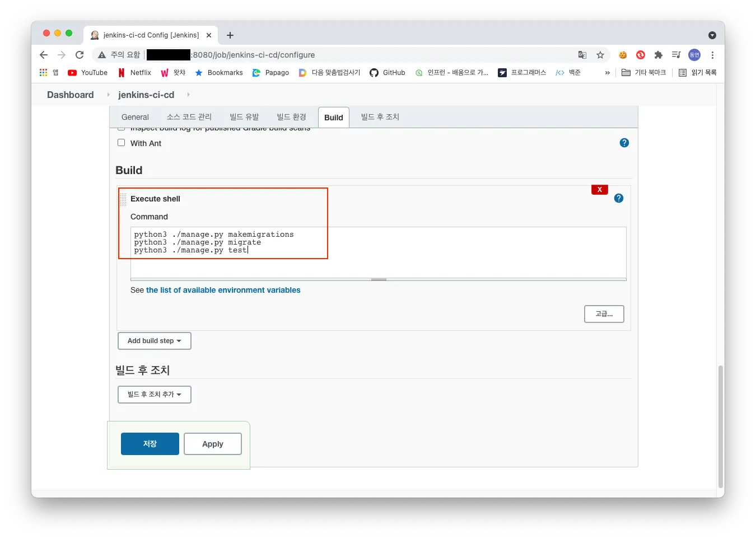Open the jenkins-ci-cd breadcrumb arrow menu

(x=188, y=95)
